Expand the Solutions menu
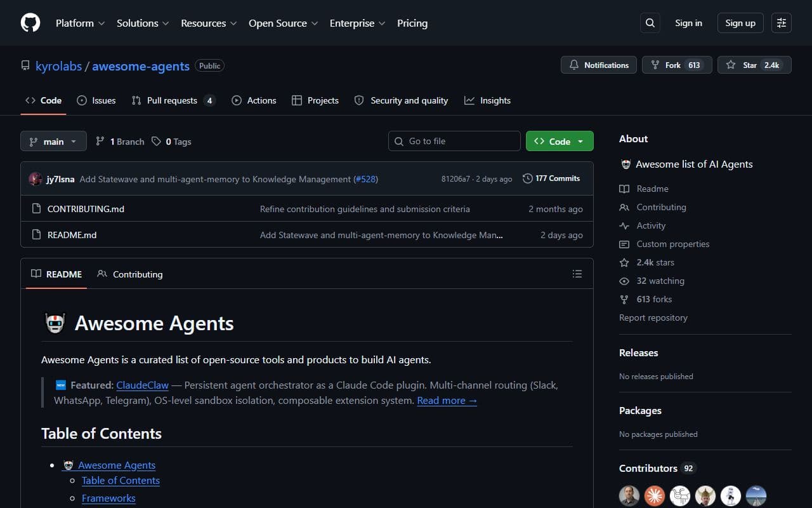 (143, 23)
